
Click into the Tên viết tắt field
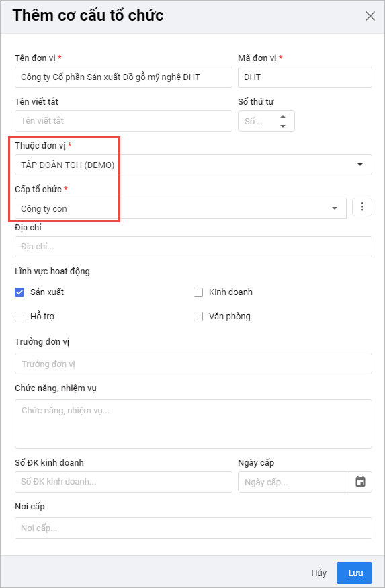[124, 121]
